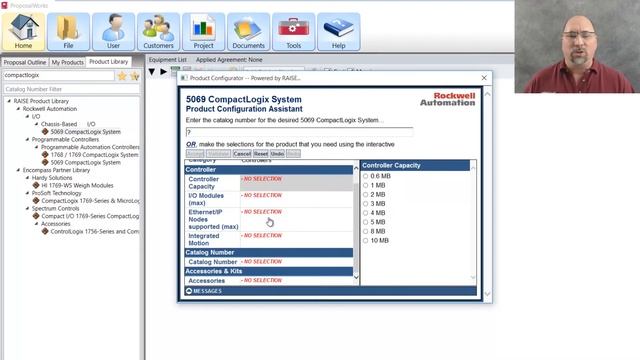The width and height of the screenshot is (640, 360).
Task: Click the OR link in configurator
Action: 191,144
